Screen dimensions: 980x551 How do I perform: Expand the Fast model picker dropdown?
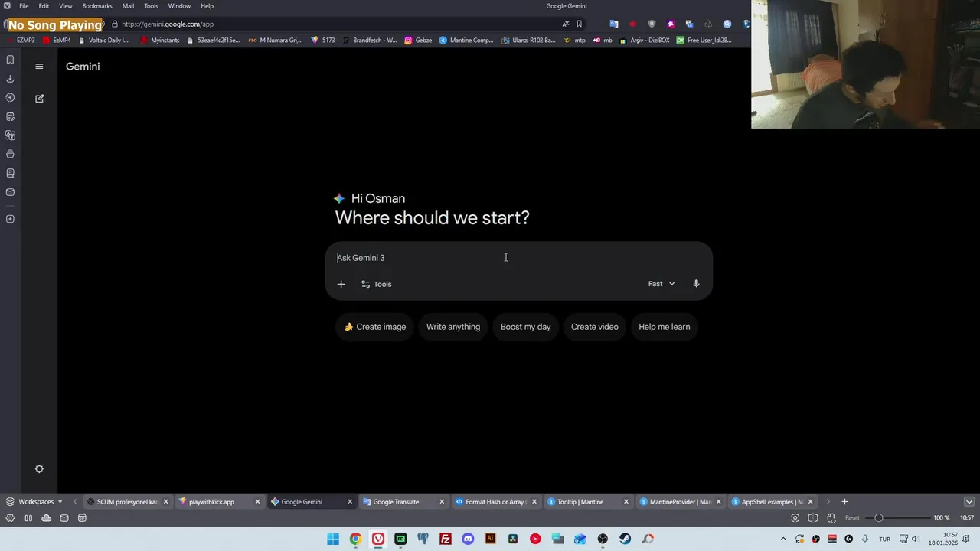pos(661,284)
